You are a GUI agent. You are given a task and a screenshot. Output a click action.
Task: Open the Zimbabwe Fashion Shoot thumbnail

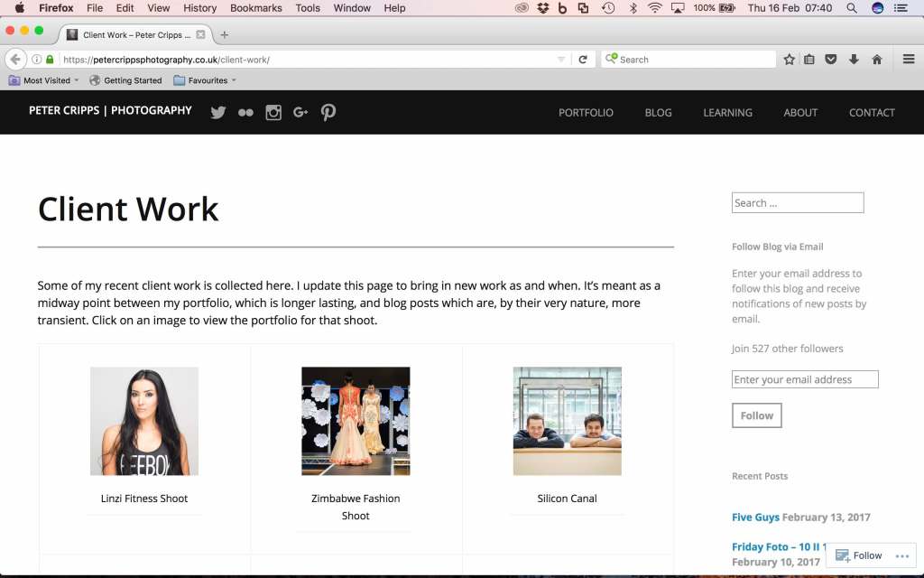(356, 420)
